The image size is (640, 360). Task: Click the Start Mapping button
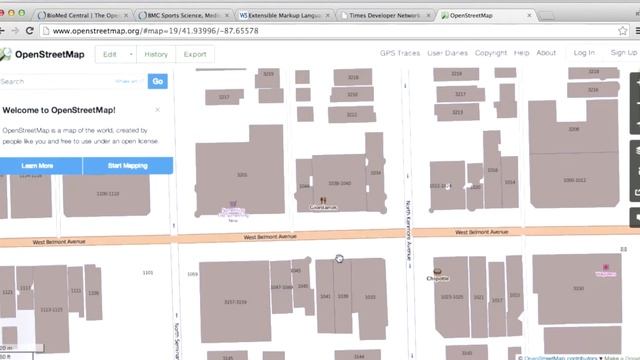(x=128, y=166)
